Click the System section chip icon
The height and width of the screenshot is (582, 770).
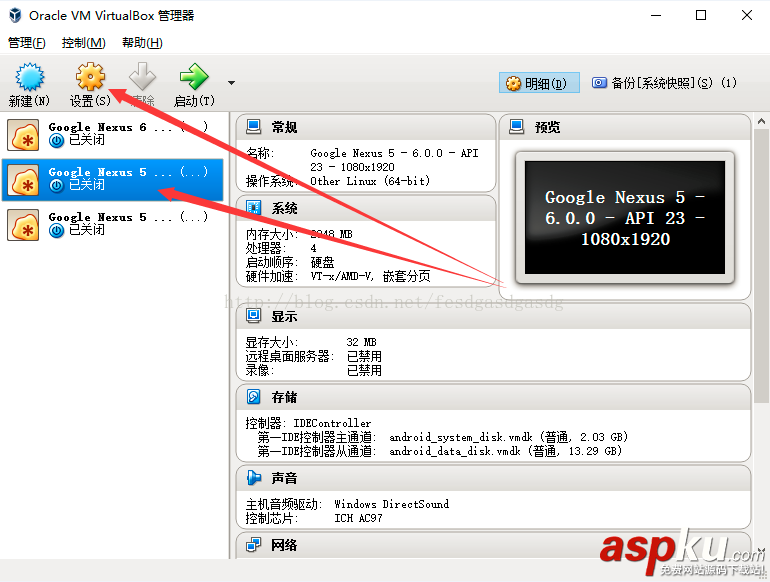[253, 208]
